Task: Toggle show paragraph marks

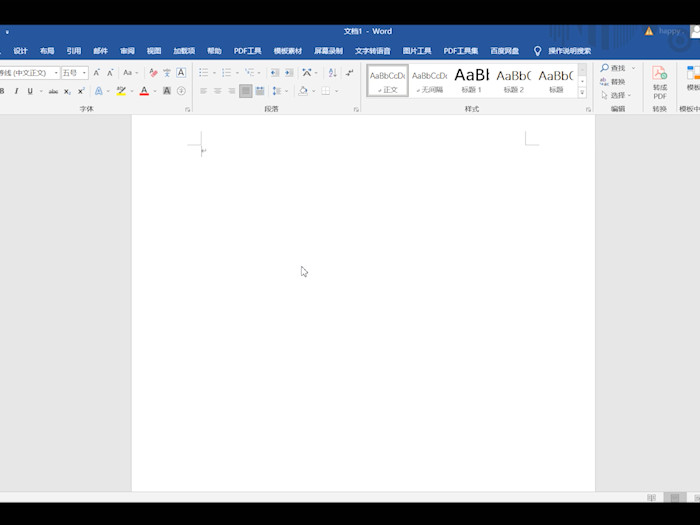Action: pos(350,72)
